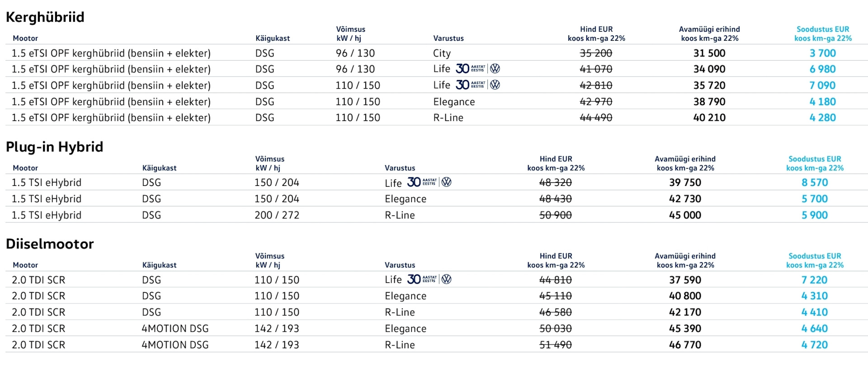The height and width of the screenshot is (375, 868).
Task: Click 4MOTION DSG in the 45 390 row
Action: 175,328
